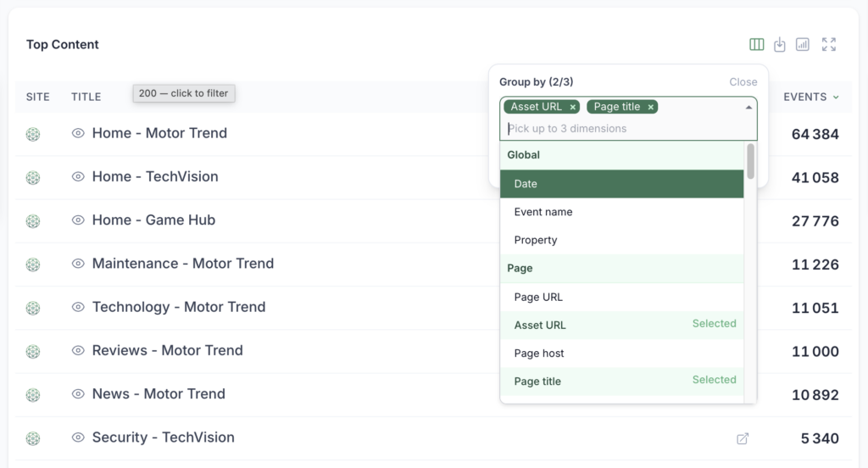Click site icon for Home - Game Hub
This screenshot has width=868, height=468.
(33, 221)
